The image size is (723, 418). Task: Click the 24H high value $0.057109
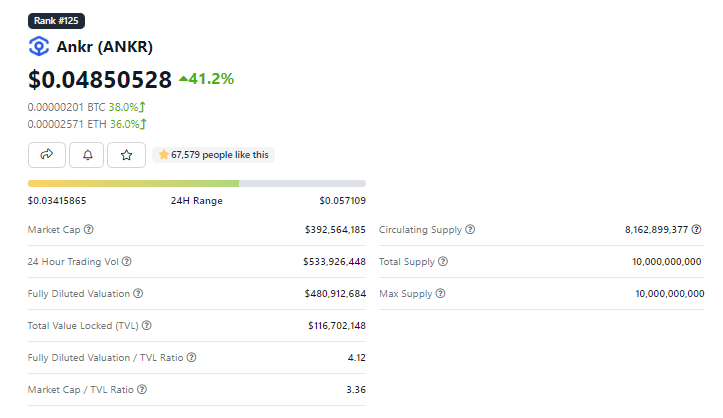tap(343, 200)
